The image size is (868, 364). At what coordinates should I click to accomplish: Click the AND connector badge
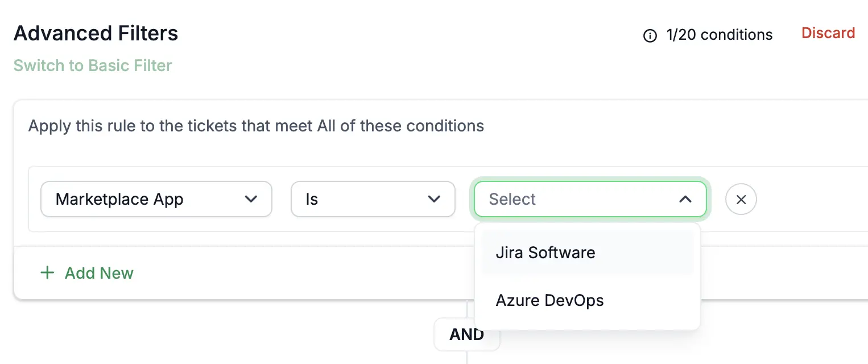click(467, 334)
